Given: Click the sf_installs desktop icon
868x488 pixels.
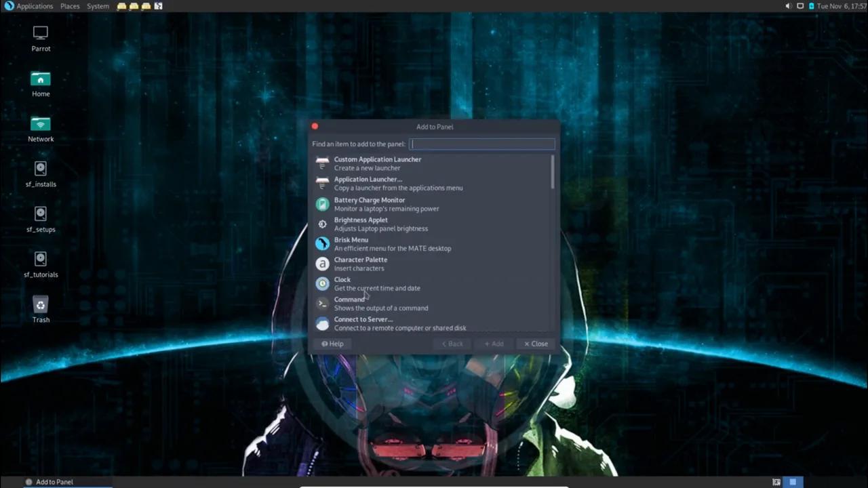Looking at the screenshot, I should (41, 168).
